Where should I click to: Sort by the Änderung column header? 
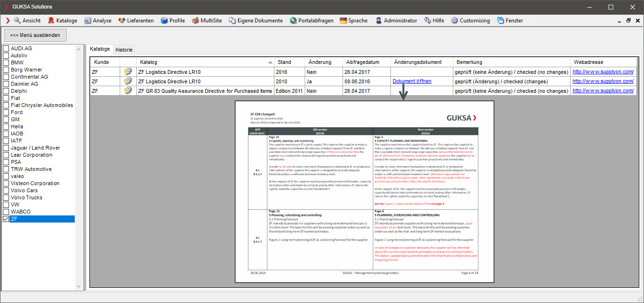[x=324, y=62]
